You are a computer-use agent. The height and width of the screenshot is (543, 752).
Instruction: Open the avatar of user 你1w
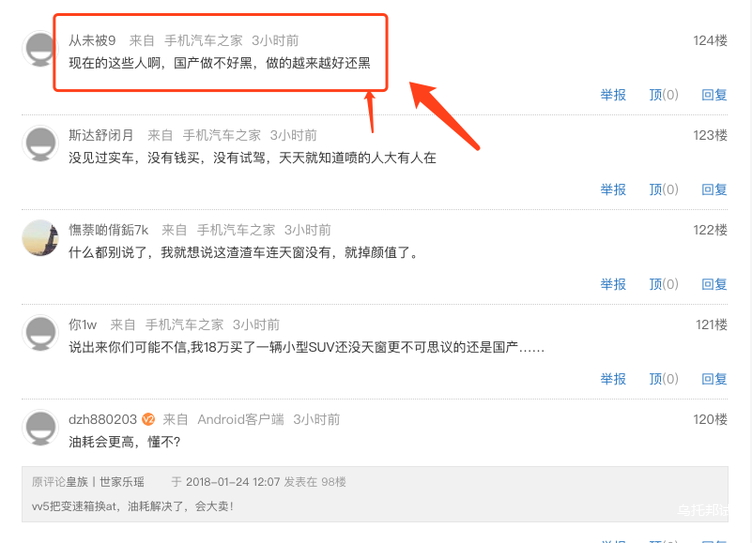pyautogui.click(x=40, y=332)
